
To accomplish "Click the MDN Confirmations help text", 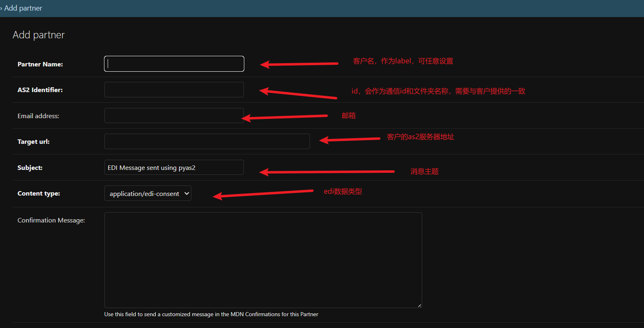I will tap(211, 315).
